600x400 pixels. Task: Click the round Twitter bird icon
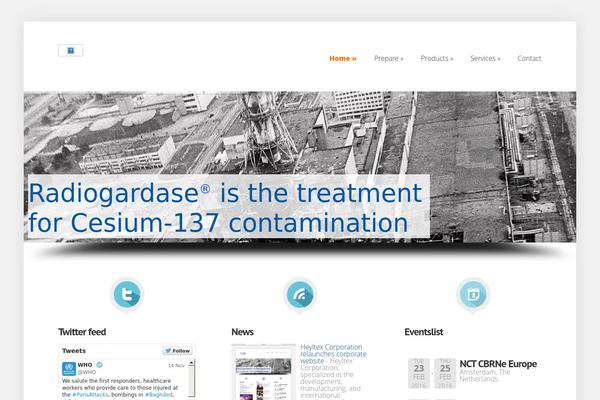127,294
